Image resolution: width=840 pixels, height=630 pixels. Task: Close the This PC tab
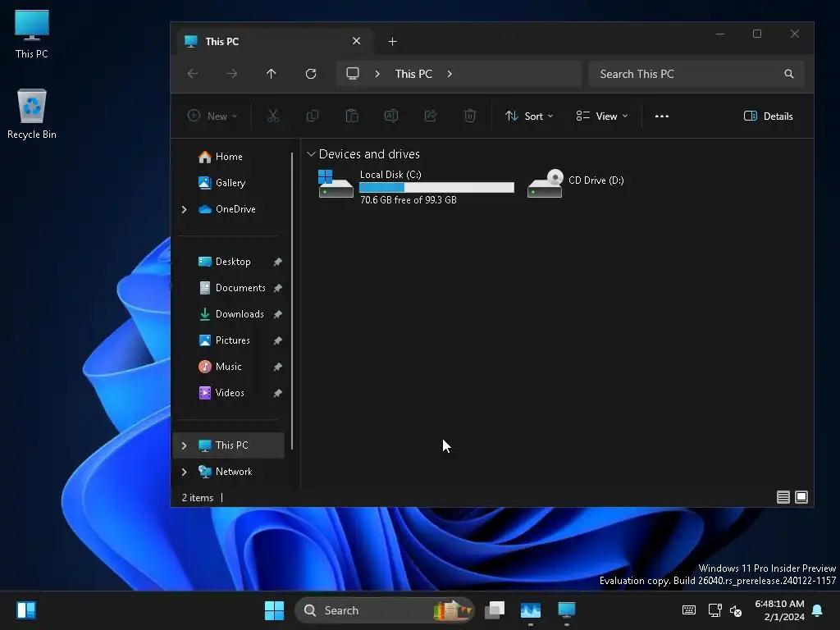(x=356, y=41)
